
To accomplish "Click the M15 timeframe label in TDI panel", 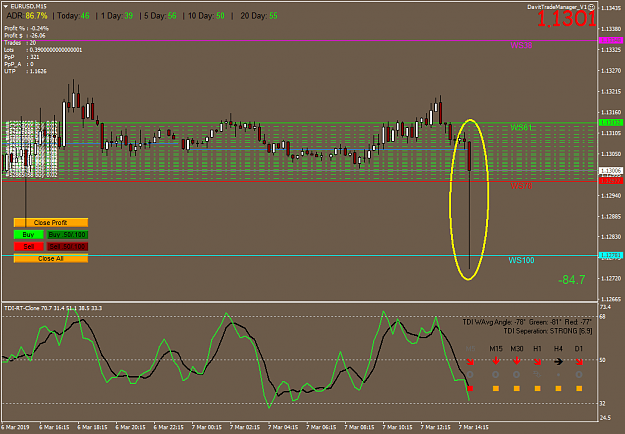I will point(496,349).
